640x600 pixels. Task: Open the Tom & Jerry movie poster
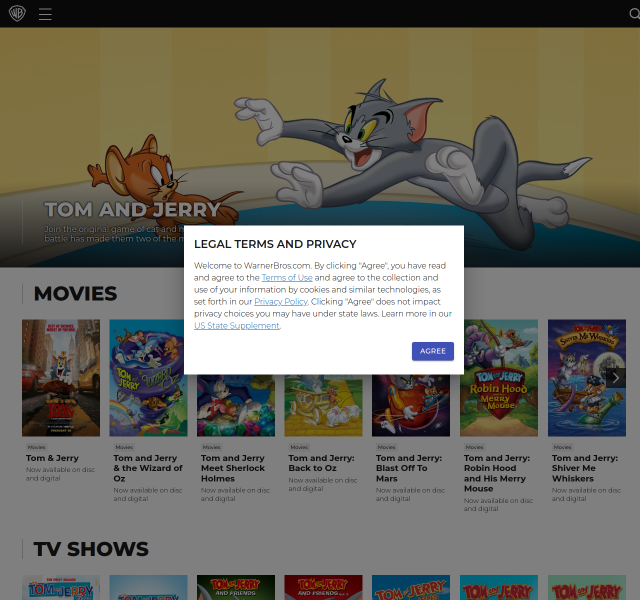click(61, 378)
